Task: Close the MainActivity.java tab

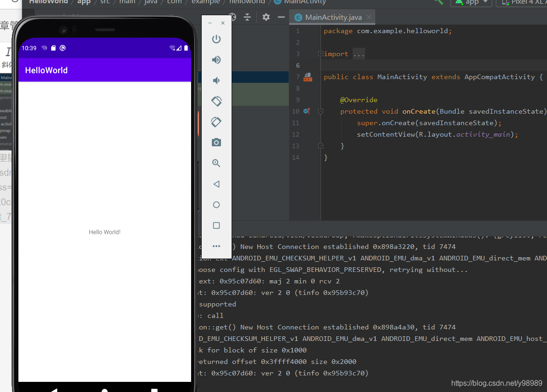Action: point(369,17)
